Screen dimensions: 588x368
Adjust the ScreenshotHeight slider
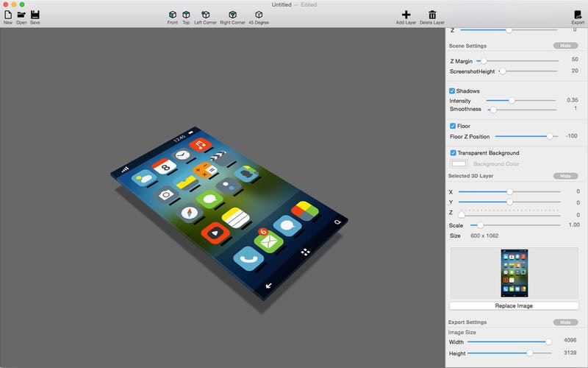528,71
